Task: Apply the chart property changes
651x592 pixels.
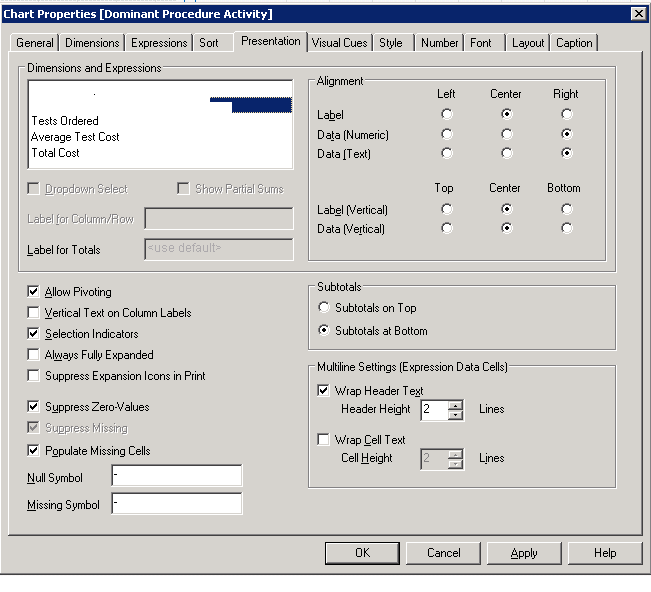Action: 524,553
